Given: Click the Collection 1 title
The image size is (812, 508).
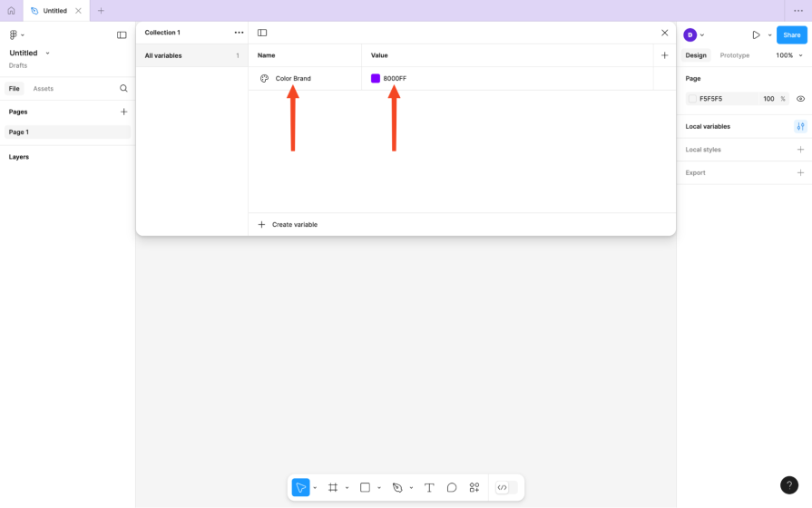Looking at the screenshot, I should 162,33.
